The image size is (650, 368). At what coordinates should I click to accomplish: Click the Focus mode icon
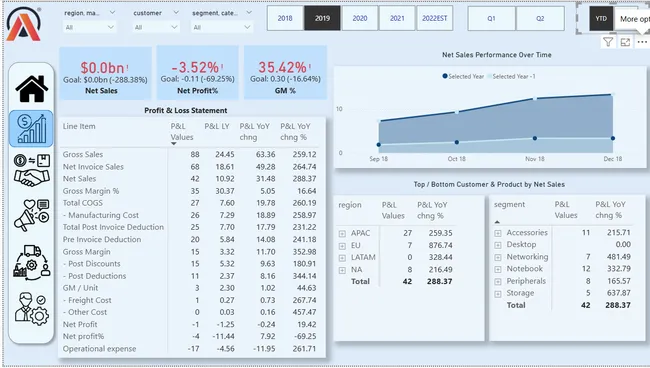(625, 42)
